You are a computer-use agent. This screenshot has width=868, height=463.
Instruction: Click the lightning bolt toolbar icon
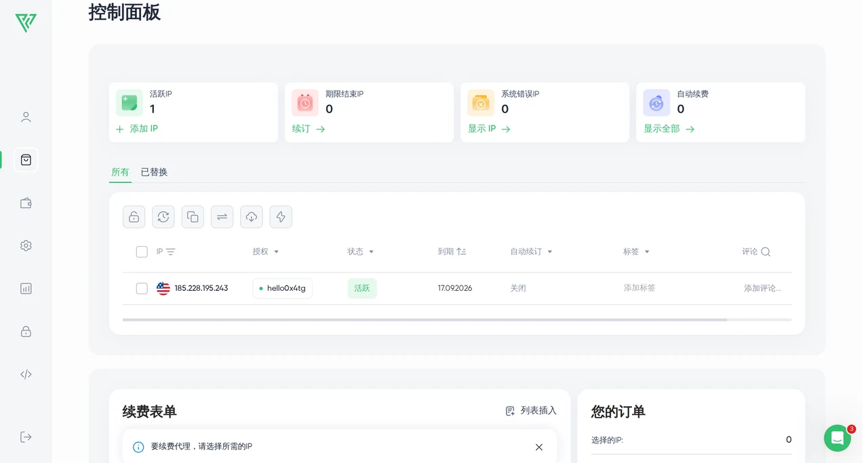(281, 217)
